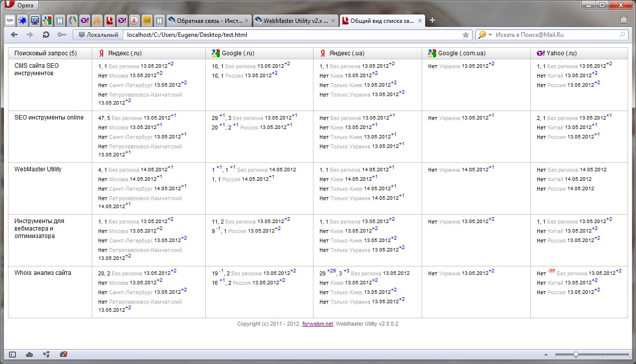This screenshot has width=636, height=364.
Task: Go back to the previous page
Action: tap(14, 35)
